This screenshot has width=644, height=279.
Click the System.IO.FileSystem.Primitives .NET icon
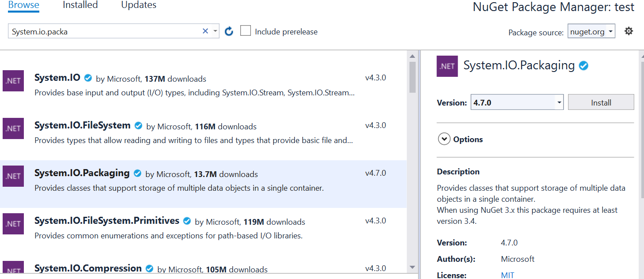tap(13, 224)
